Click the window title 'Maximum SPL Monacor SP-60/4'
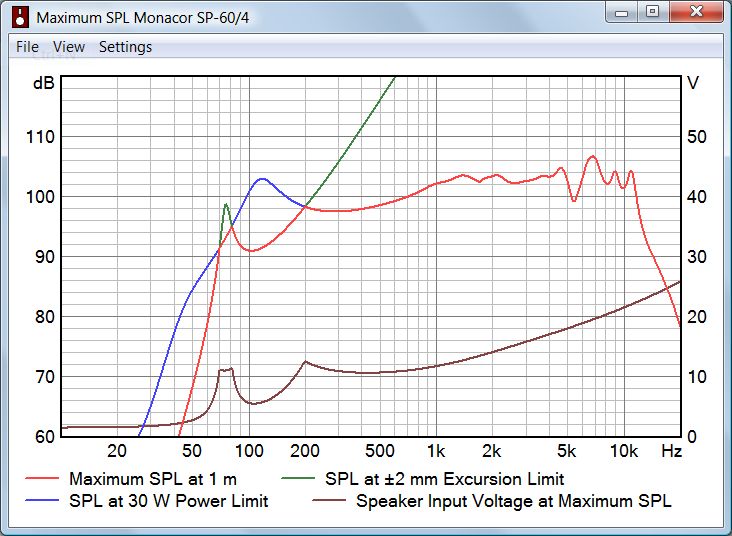The width and height of the screenshot is (732, 536). click(x=142, y=18)
